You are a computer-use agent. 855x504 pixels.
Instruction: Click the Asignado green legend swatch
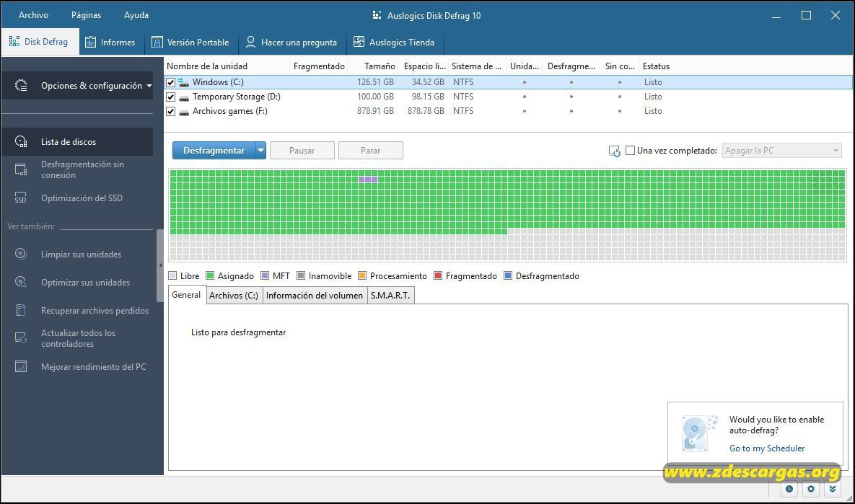(210, 275)
